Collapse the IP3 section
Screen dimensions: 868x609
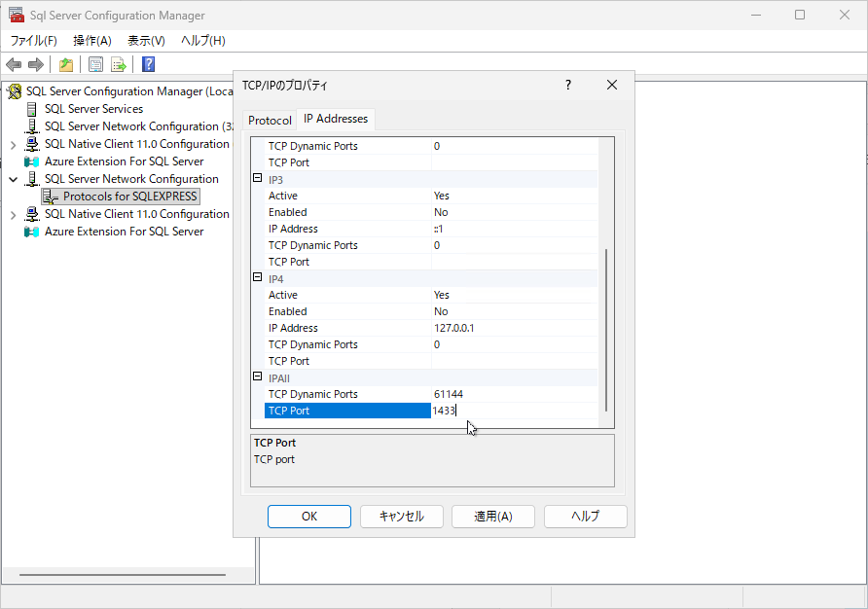(x=258, y=179)
